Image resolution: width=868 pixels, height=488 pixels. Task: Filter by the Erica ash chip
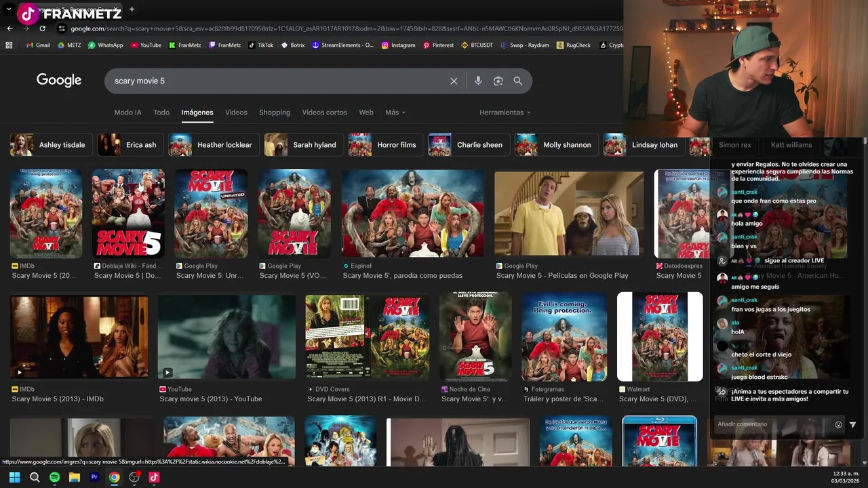[x=130, y=145]
